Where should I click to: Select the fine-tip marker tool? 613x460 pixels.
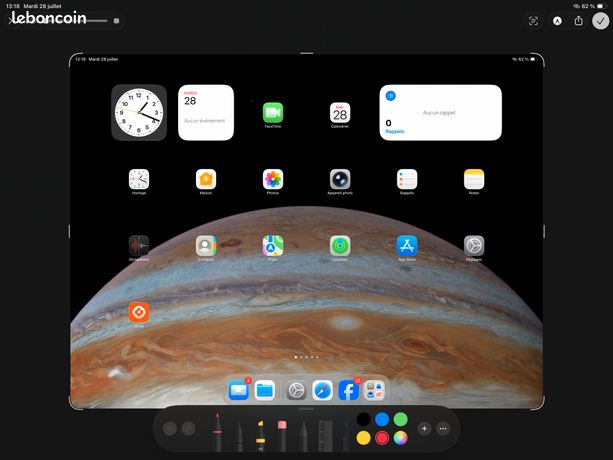tap(239, 437)
